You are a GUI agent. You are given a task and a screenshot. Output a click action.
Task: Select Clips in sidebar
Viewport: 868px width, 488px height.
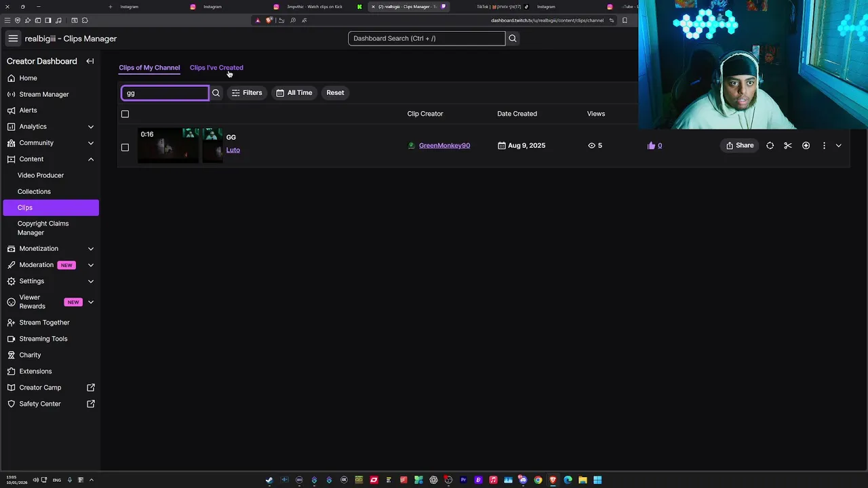click(51, 207)
